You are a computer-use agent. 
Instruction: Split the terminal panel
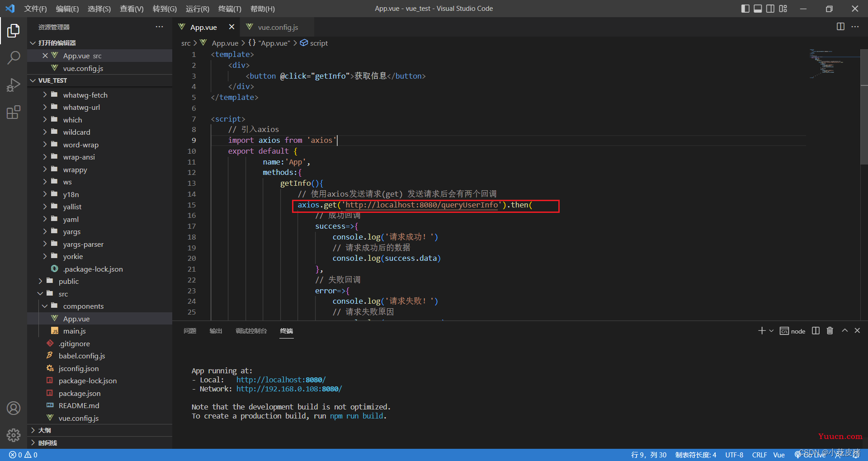tap(816, 331)
